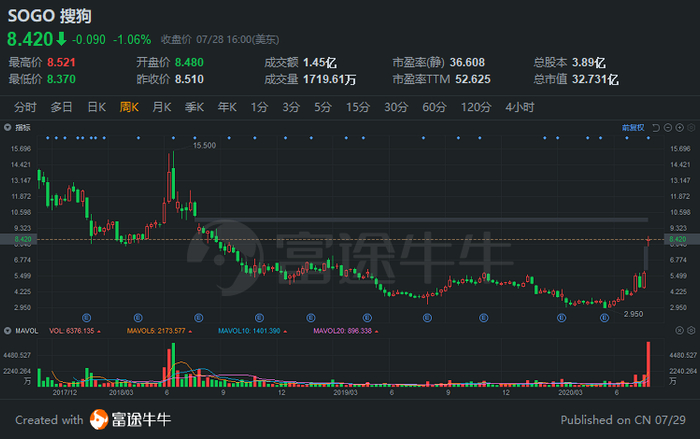Choose the 5分 five-minute interval

click(x=323, y=107)
